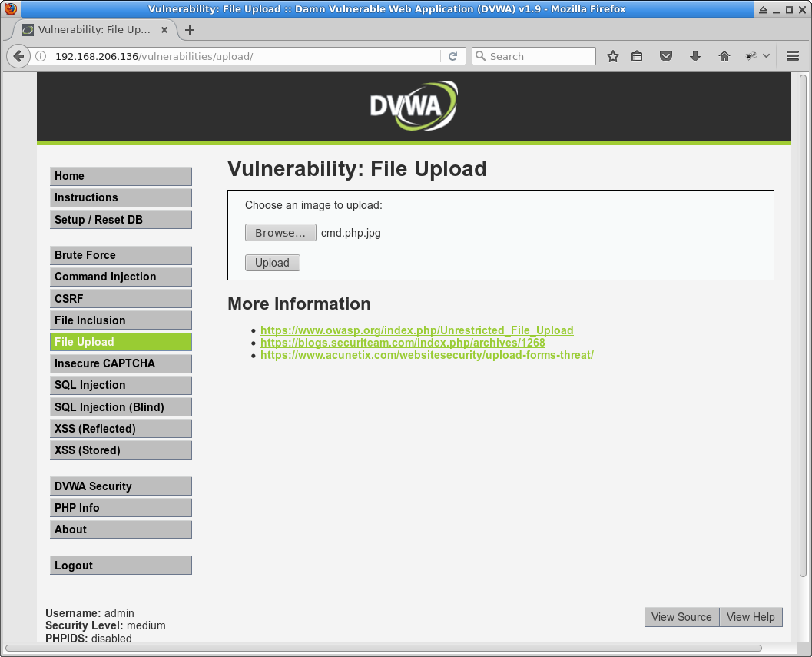Viewport: 812px width, 657px height.
Task: Close the Vulnerability: File Upload tab
Action: coord(164,30)
